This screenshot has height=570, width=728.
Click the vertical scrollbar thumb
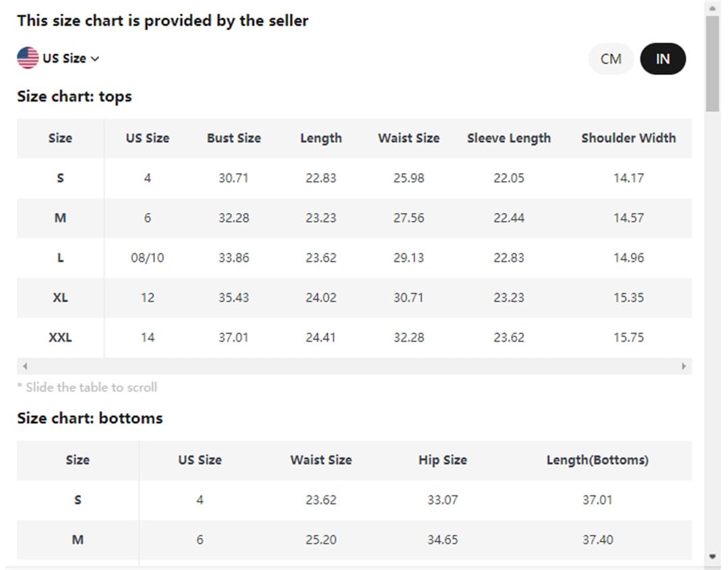(x=712, y=63)
